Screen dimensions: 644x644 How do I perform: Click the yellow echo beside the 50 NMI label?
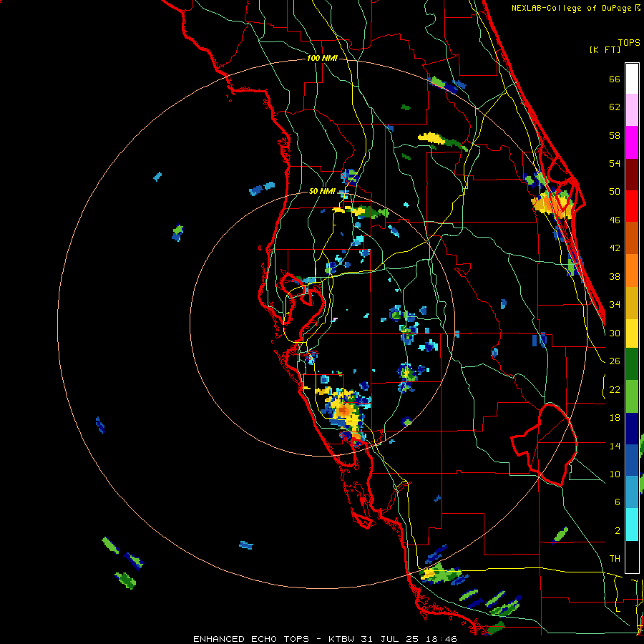(349, 210)
